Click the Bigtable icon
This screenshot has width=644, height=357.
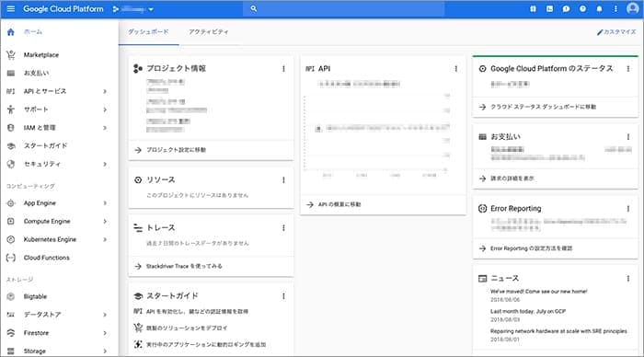pos(11,296)
